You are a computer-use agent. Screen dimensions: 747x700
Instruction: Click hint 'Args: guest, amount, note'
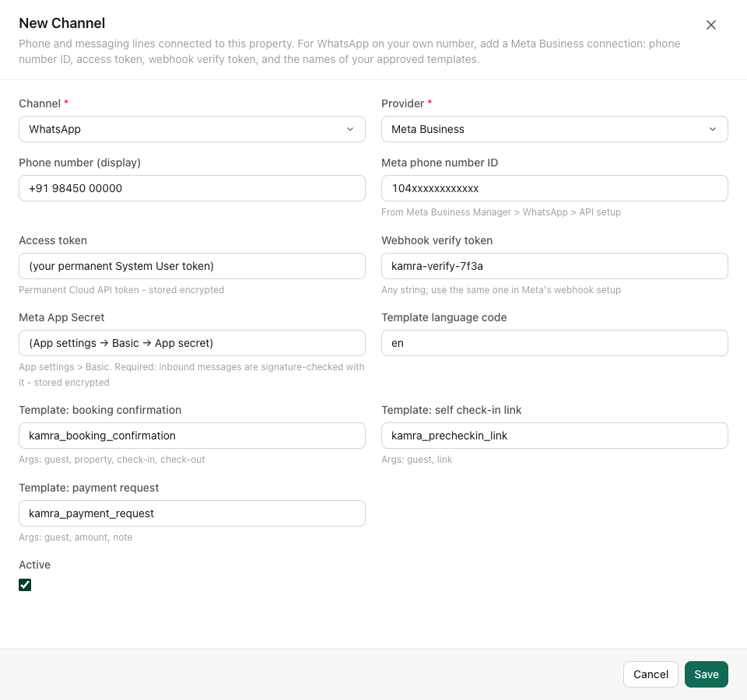point(75,537)
